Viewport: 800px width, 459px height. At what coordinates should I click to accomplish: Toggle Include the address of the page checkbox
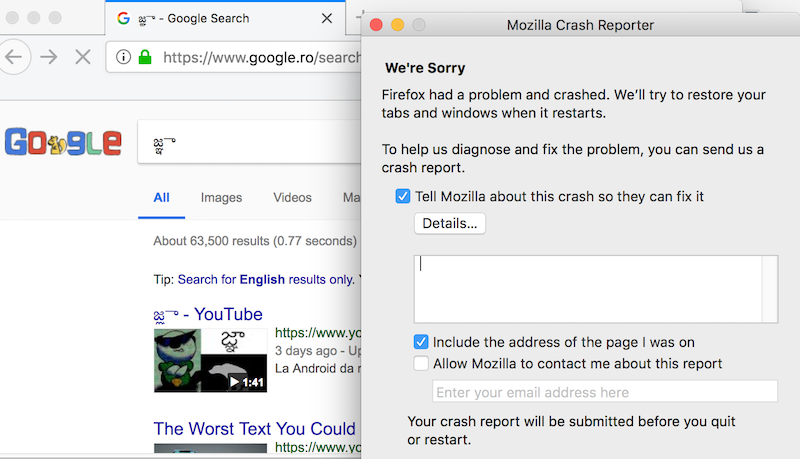point(421,342)
